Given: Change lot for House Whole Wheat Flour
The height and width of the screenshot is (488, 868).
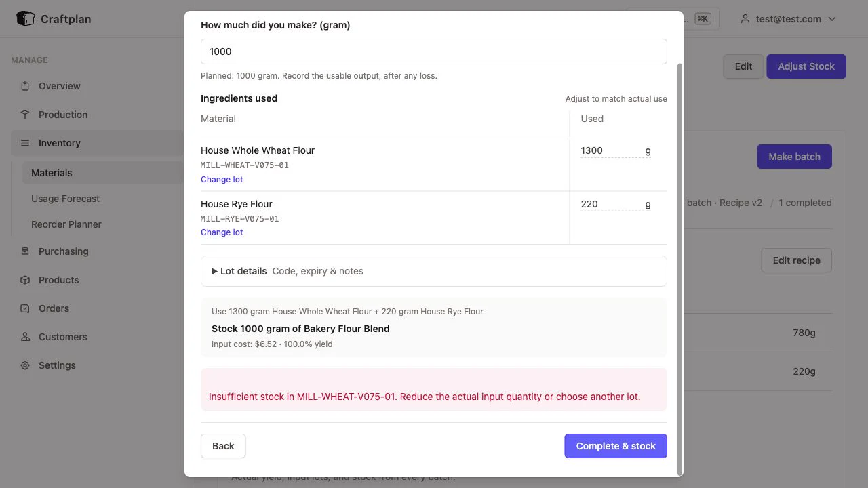Looking at the screenshot, I should (222, 180).
